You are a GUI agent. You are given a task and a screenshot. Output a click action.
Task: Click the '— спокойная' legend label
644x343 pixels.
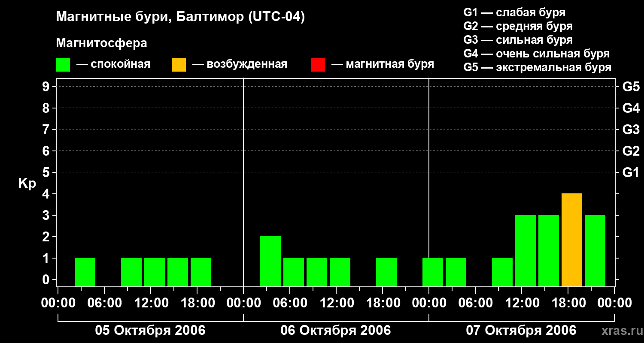pyautogui.click(x=113, y=64)
